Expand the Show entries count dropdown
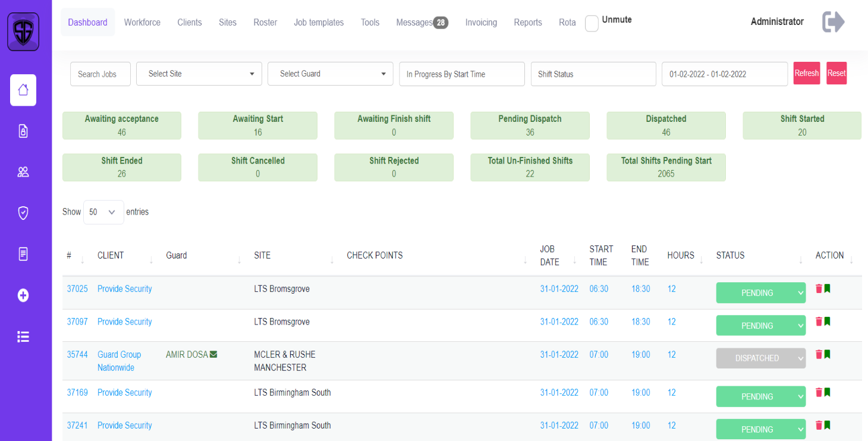Viewport: 868px width, 441px height. 103,212
